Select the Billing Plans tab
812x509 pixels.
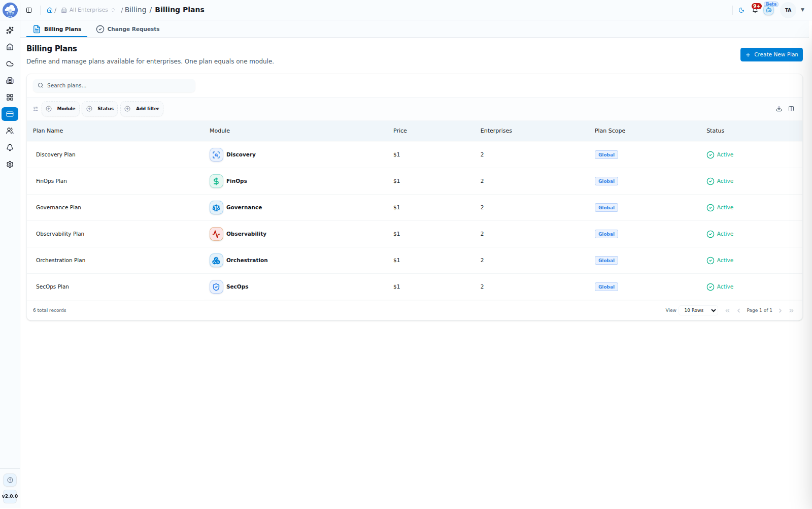pyautogui.click(x=57, y=29)
